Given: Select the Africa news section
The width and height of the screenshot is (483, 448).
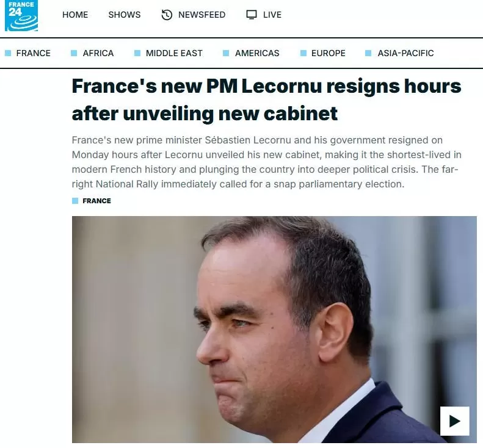Looking at the screenshot, I should click(98, 53).
